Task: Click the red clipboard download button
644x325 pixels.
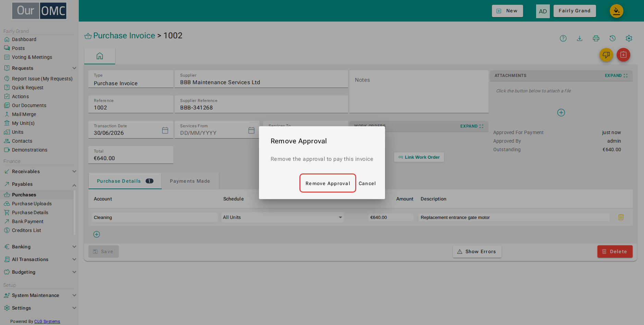Action: 623,55
